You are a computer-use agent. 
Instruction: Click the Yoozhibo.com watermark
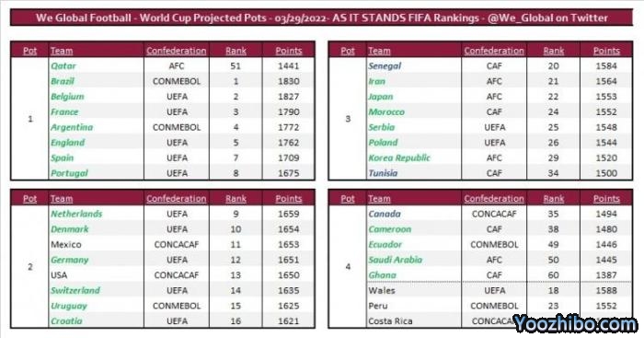point(575,324)
